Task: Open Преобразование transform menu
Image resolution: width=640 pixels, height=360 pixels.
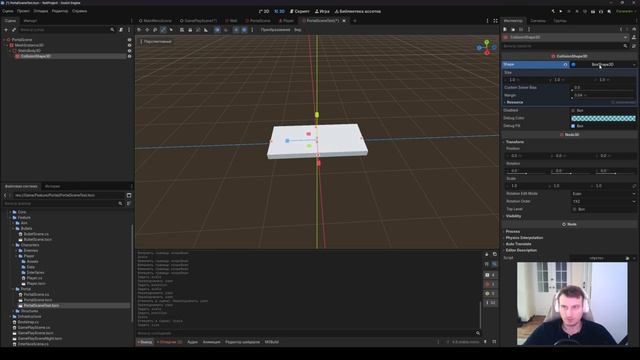Action: (276, 30)
